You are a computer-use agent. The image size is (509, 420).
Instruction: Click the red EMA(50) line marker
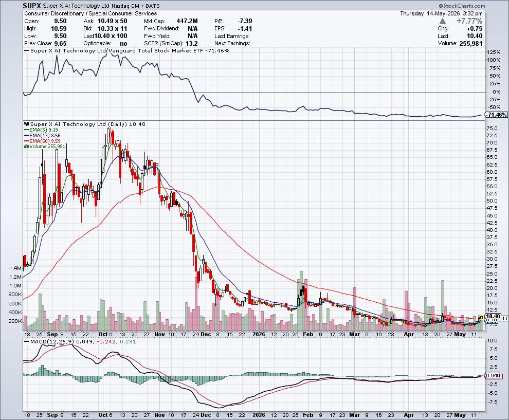[x=26, y=141]
